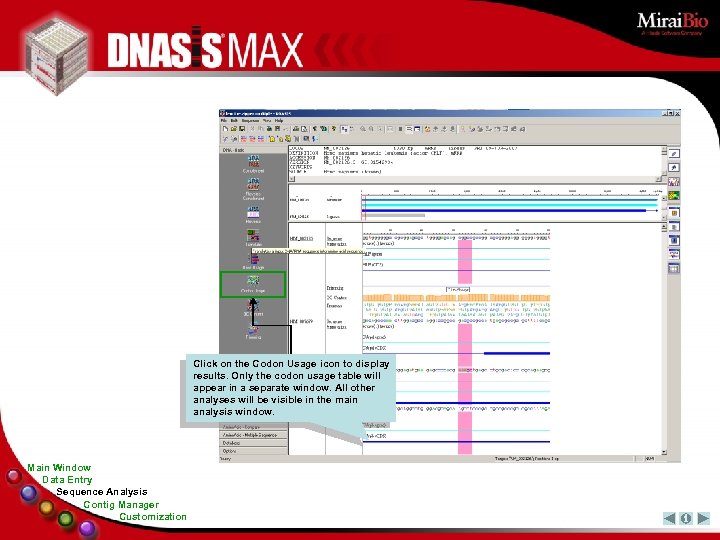Click the info button between navigation arrows
Viewport: 720px width, 540px height.
(x=686, y=518)
